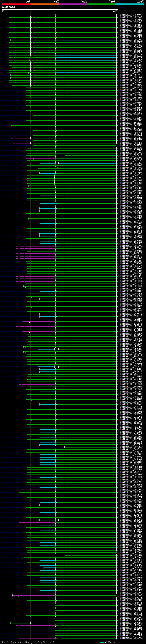Select the UniRef100_A7QSI5 label

point(131,115)
